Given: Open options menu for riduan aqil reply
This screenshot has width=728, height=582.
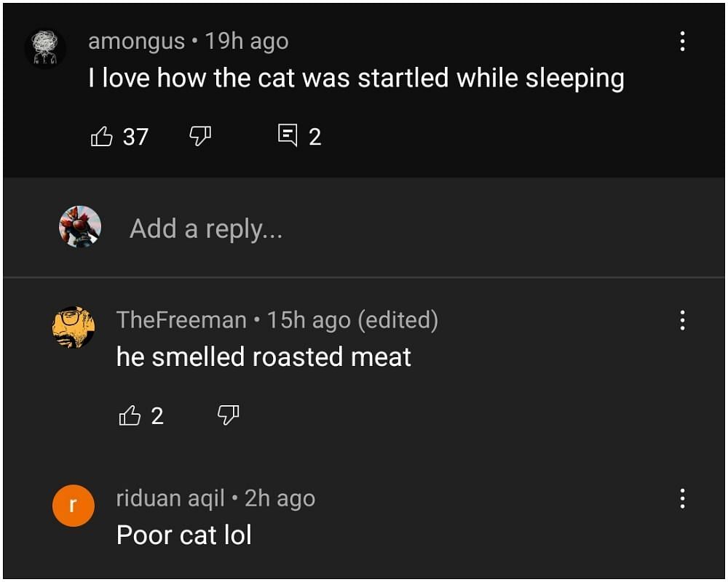Looking at the screenshot, I should (x=682, y=498).
